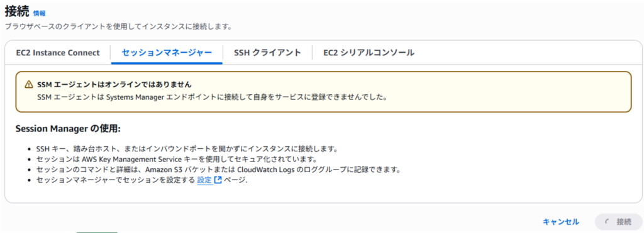The image size is (644, 233).
Task: Open the 情報 link next to the 接続 heading
Action: pyautogui.click(x=40, y=14)
